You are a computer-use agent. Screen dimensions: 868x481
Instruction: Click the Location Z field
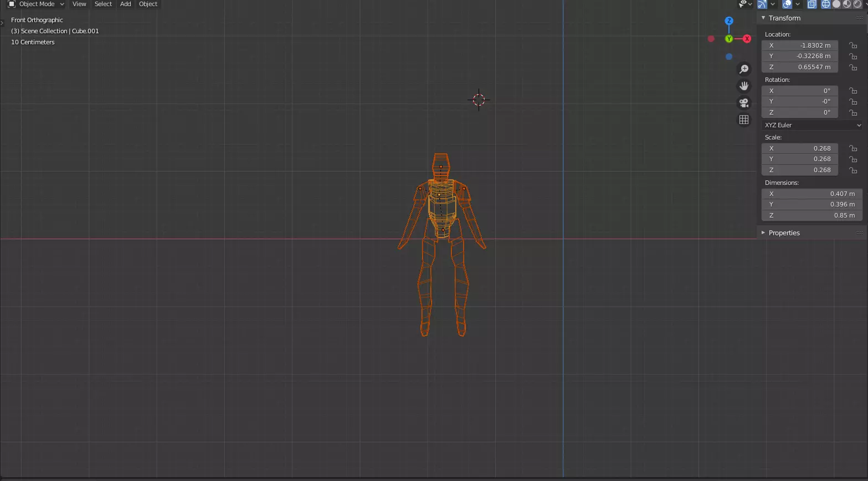point(800,67)
